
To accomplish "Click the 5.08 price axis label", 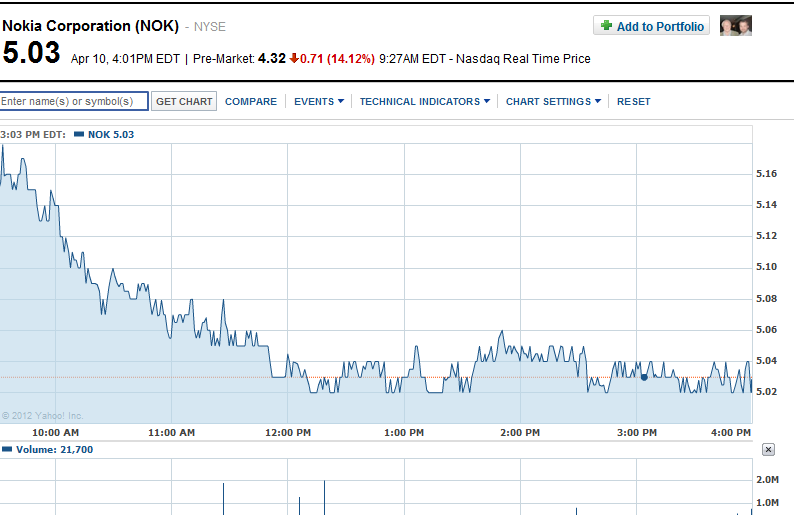I will [x=766, y=299].
